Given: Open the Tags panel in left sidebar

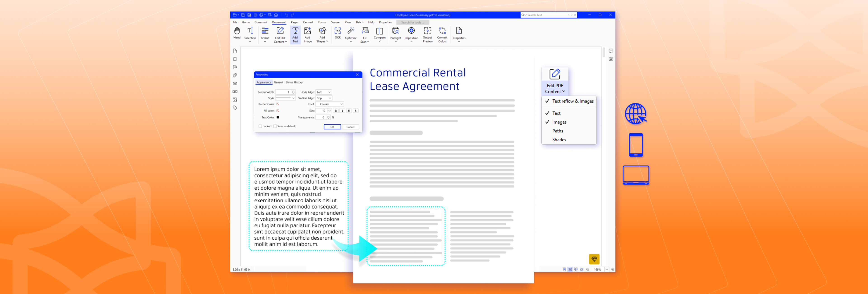Looking at the screenshot, I should click(x=235, y=108).
